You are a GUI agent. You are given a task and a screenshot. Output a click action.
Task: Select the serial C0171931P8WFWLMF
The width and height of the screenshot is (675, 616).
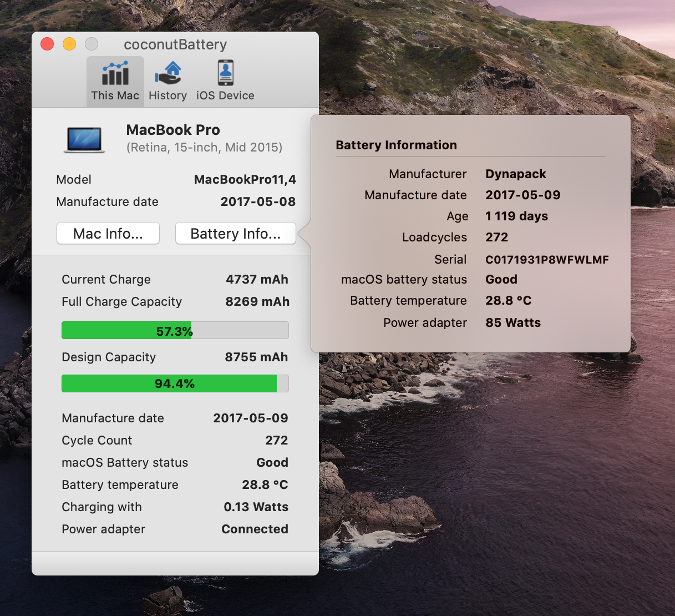click(x=547, y=260)
